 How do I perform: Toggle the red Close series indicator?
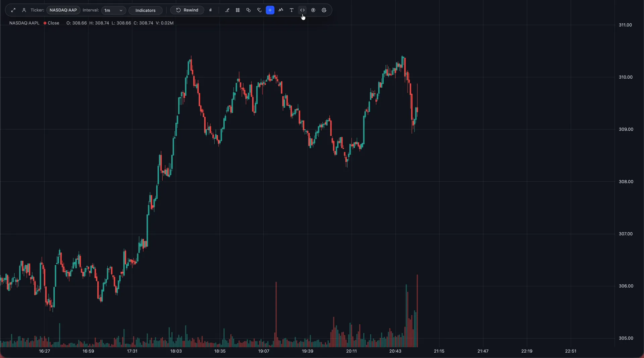coord(51,23)
